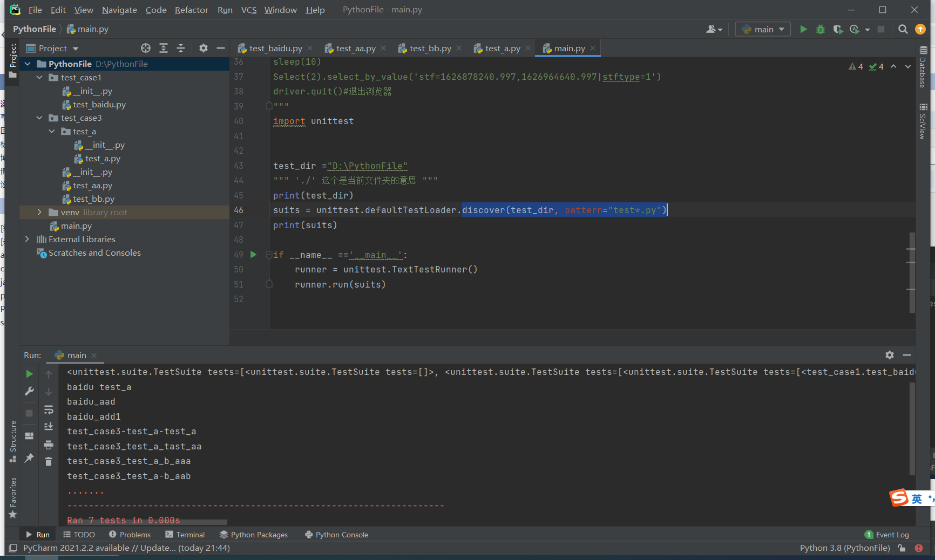This screenshot has width=935, height=560.
Task: Open the main run configuration dropdown
Action: [763, 30]
